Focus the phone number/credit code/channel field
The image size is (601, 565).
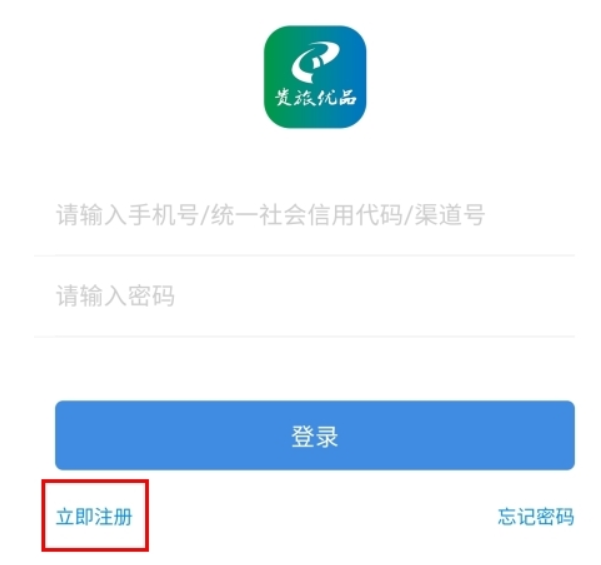coord(305,215)
